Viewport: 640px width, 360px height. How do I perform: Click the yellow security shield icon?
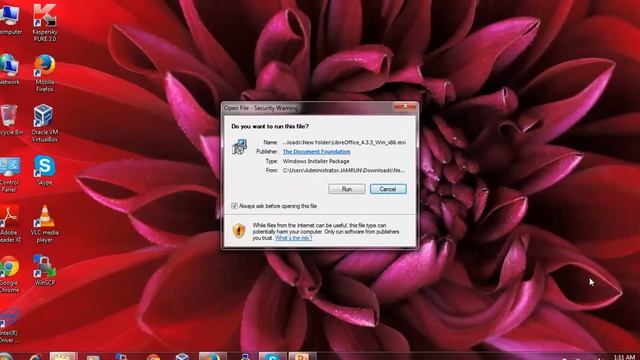[x=239, y=231]
